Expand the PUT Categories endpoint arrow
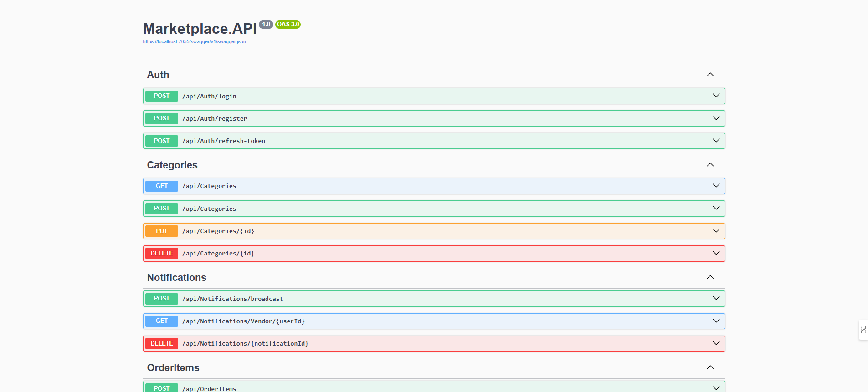Screen dimensions: 868x392 click(716, 231)
